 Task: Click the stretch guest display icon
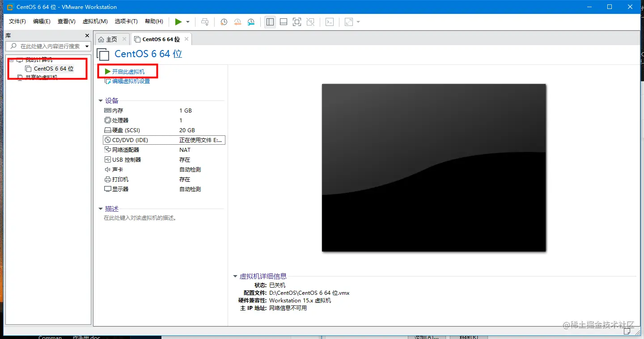pos(349,21)
